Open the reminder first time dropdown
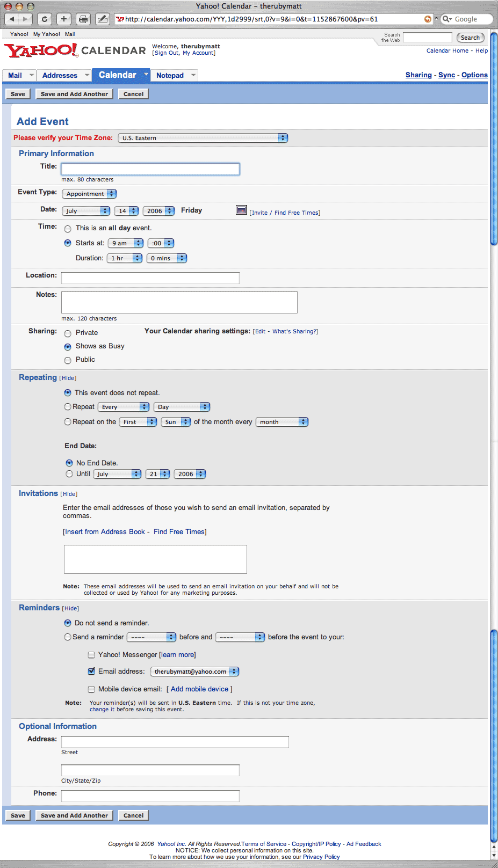The height and width of the screenshot is (868, 498). point(151,637)
